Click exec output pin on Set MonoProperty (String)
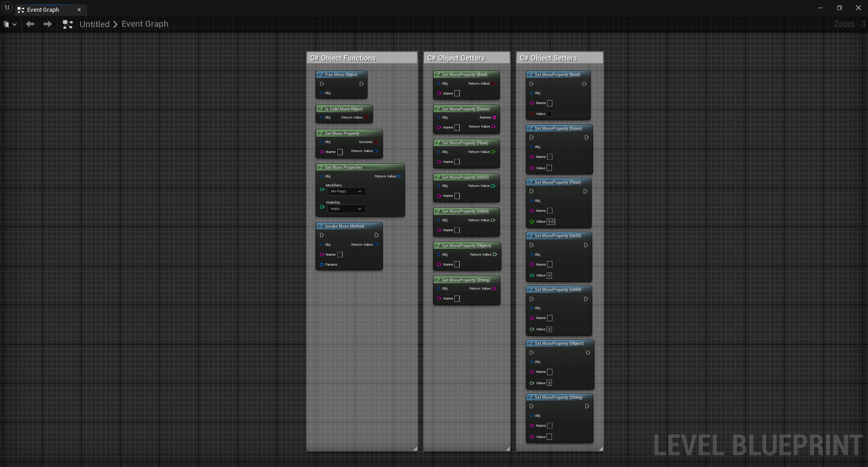868x467 pixels. [x=587, y=406]
